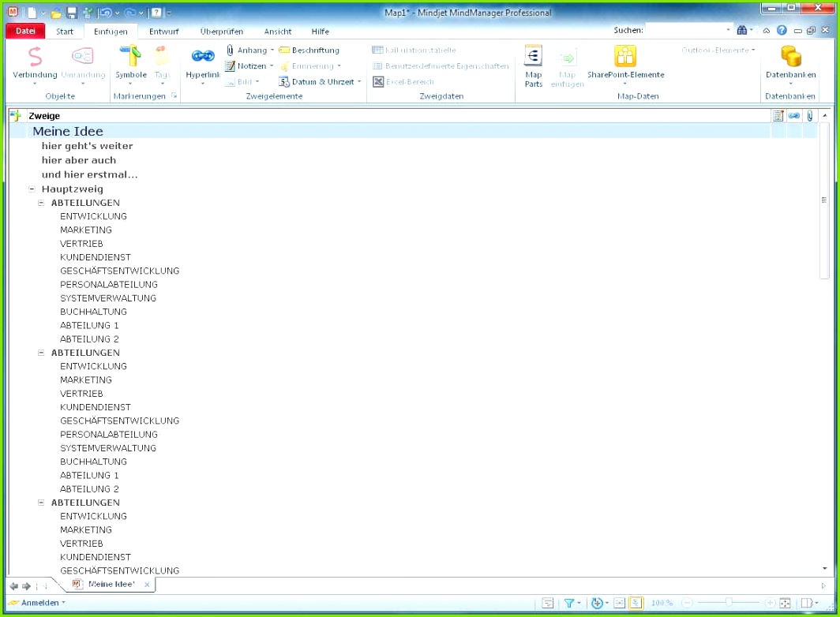Click the filter funnel icon in status bar
Viewport: 840px width, 617px height.
coord(569,603)
